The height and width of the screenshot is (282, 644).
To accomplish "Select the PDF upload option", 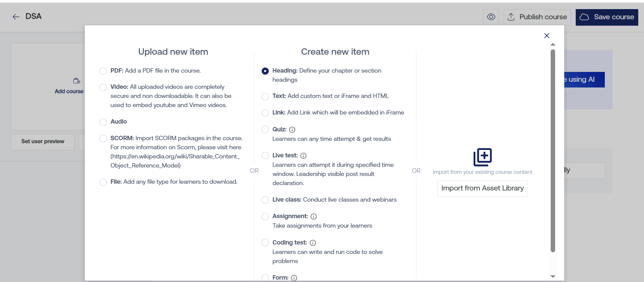I will pos(103,71).
